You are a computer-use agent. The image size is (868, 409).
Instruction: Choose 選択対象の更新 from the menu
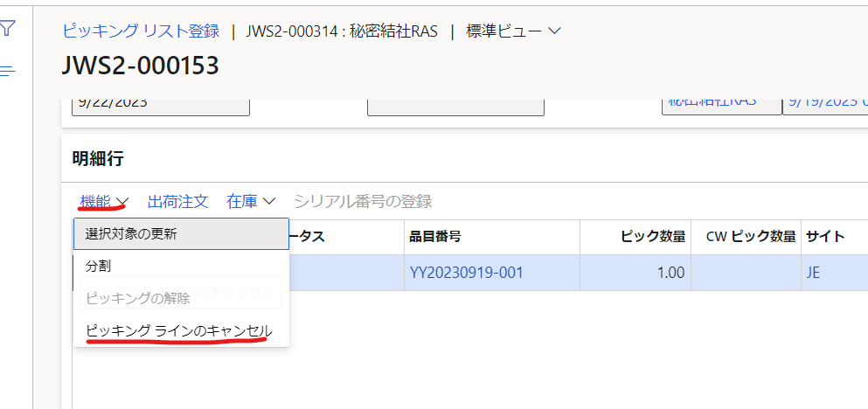click(x=181, y=234)
